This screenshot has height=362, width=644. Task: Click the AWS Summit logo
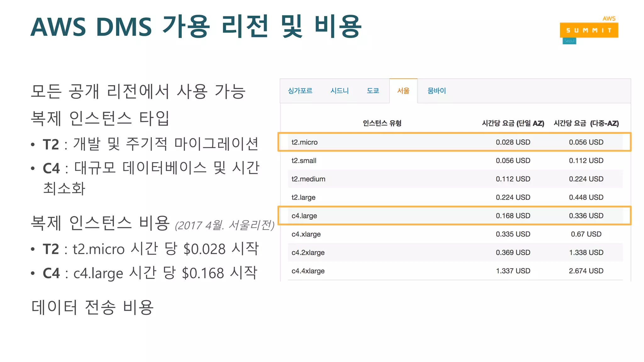pos(589,30)
